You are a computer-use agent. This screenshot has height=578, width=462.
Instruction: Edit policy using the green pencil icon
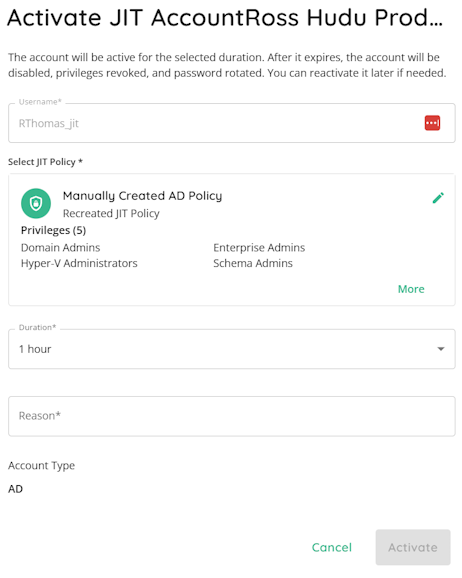click(438, 198)
